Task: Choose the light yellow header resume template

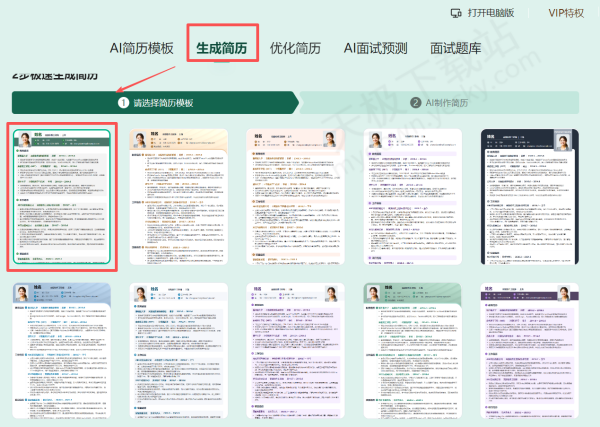Action: point(179,198)
